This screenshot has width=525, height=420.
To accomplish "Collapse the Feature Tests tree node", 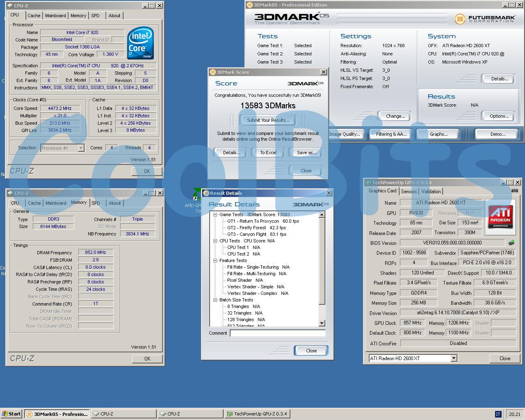I will 215,260.
